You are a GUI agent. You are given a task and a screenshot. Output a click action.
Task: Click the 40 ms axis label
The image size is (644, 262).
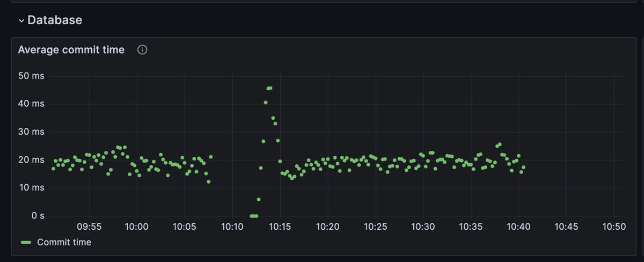31,104
